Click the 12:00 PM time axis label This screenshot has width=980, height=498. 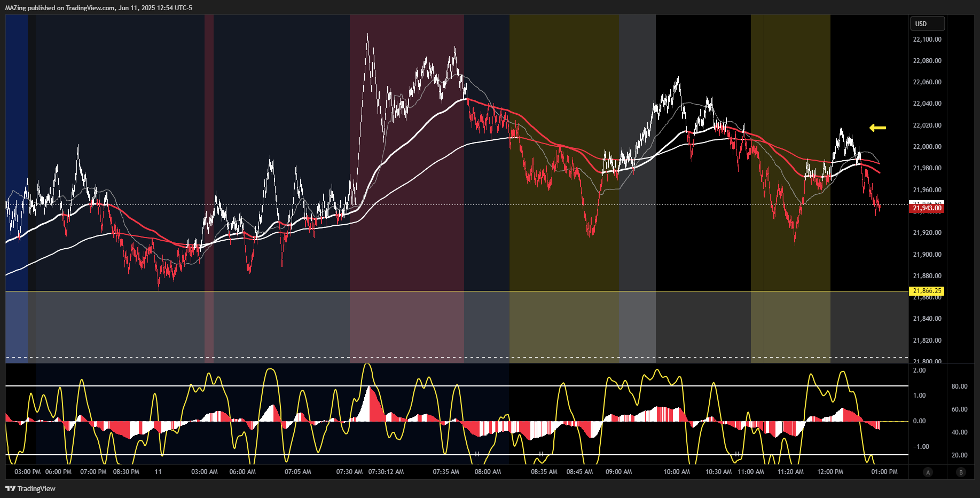[x=830, y=472]
